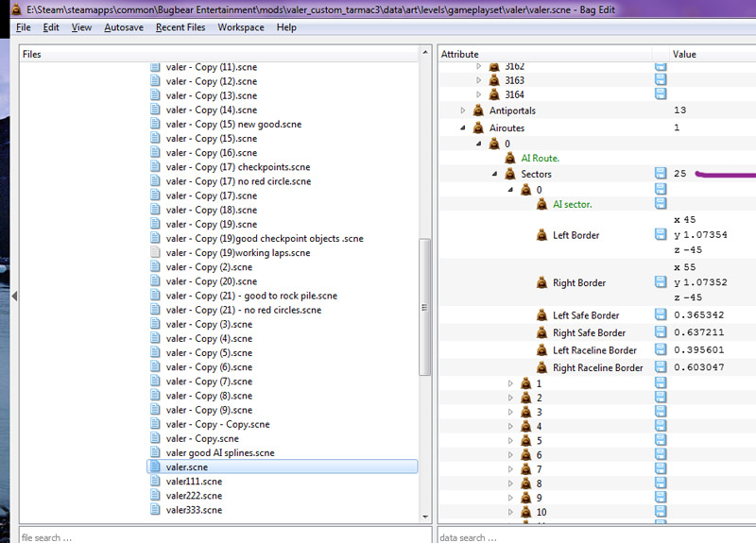Click the bag icon next to Right Raceline Border
Image resolution: width=756 pixels, height=543 pixels.
(x=541, y=367)
